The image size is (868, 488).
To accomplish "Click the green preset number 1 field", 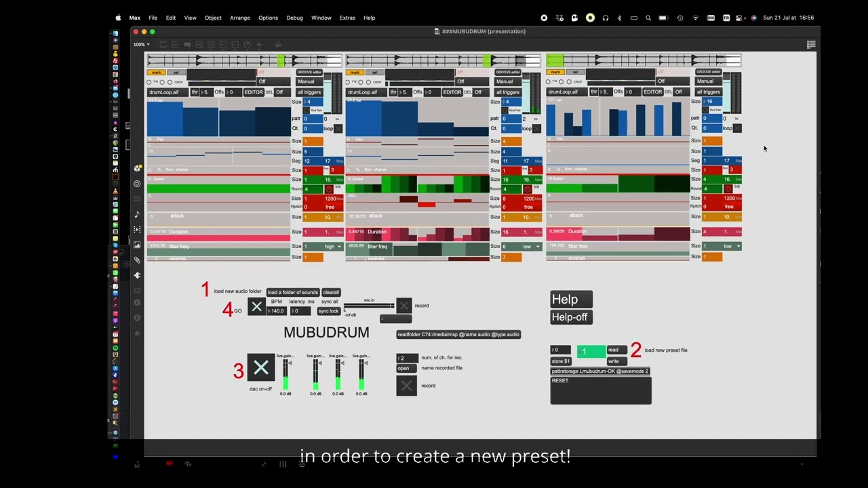I will (591, 352).
